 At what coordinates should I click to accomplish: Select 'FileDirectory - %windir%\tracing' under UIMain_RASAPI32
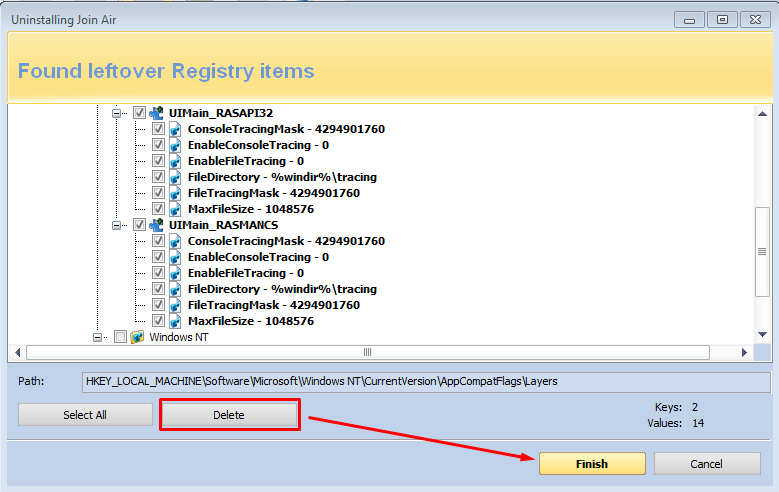click(x=282, y=177)
